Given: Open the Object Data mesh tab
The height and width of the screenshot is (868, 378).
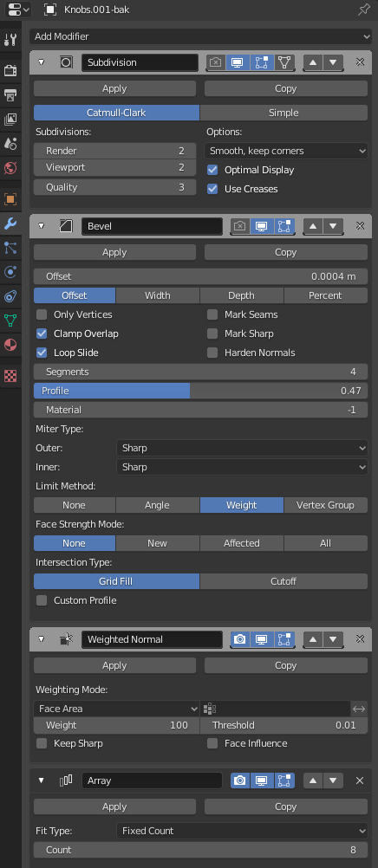Looking at the screenshot, I should [x=10, y=321].
